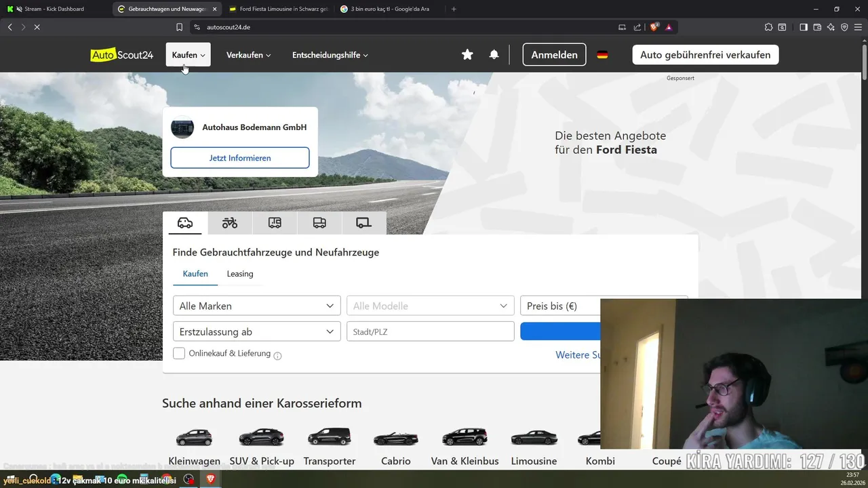Expand the Verkaufen navigation menu
Image resolution: width=868 pixels, height=488 pixels.
248,55
